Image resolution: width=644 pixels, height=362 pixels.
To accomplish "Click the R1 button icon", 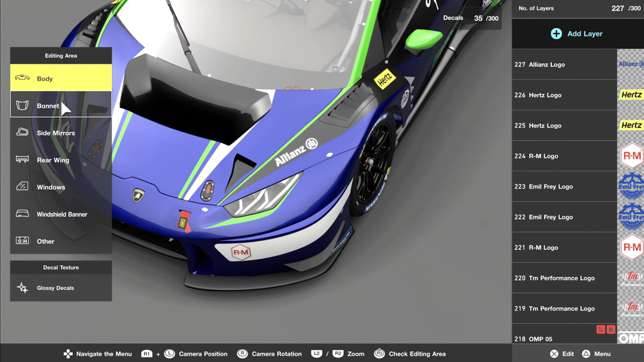I will (x=147, y=354).
